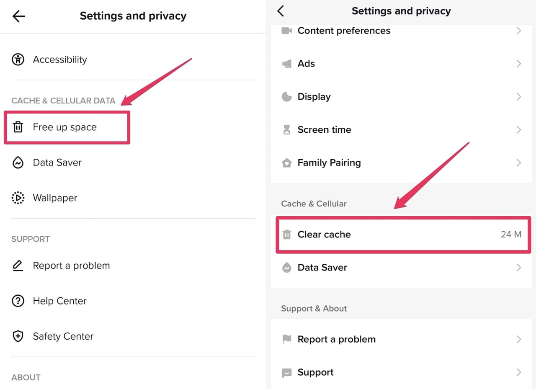
Task: Tap the Safety Center shield icon
Action: [18, 336]
